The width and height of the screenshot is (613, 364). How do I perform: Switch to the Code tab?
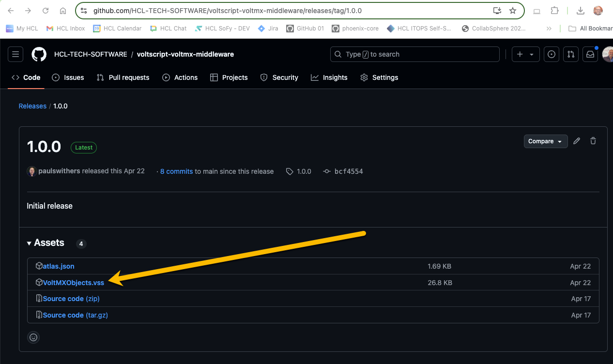tap(26, 77)
